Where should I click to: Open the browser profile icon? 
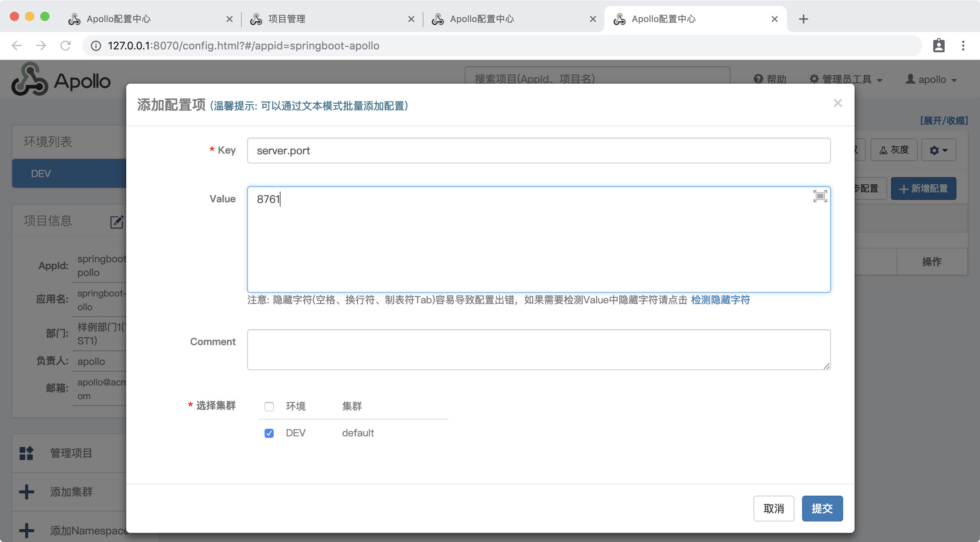coord(939,46)
